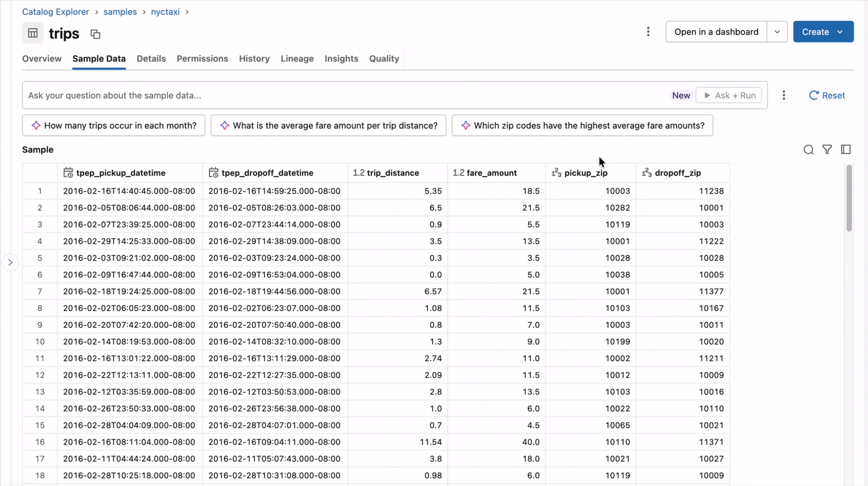Open the search icon above the sample table
The height and width of the screenshot is (486, 868).
[808, 150]
